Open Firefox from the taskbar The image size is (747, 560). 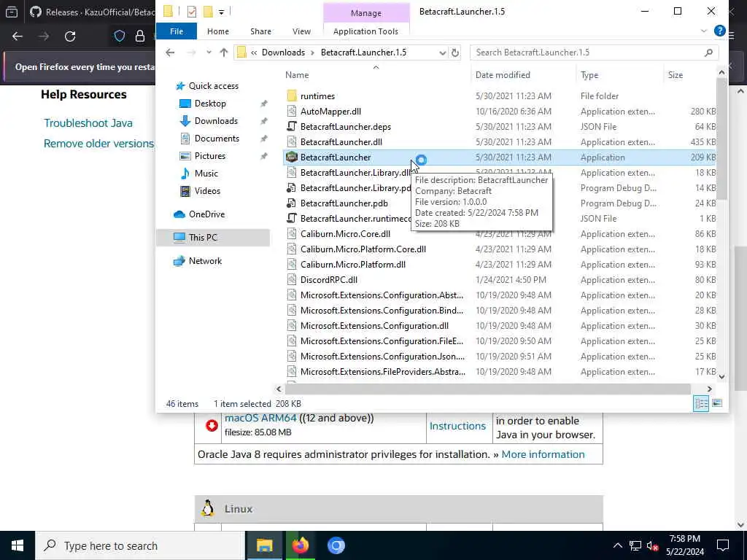[x=300, y=545]
